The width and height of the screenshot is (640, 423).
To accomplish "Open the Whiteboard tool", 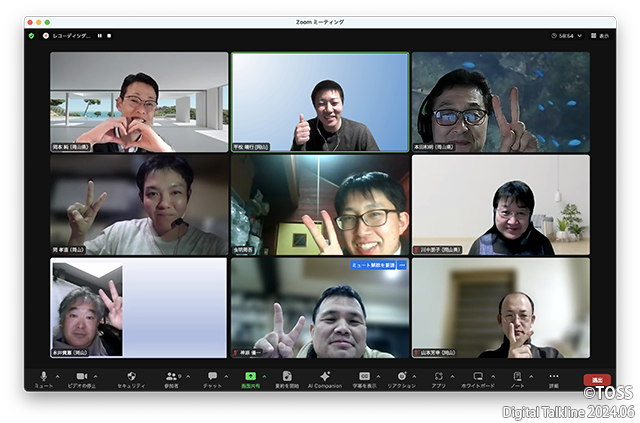I will click(478, 376).
